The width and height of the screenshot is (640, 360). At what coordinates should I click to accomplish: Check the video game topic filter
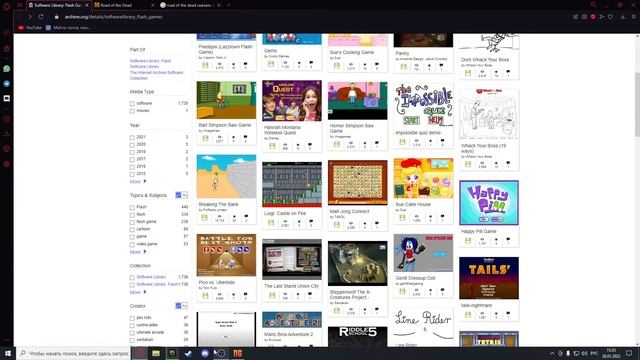(x=132, y=244)
